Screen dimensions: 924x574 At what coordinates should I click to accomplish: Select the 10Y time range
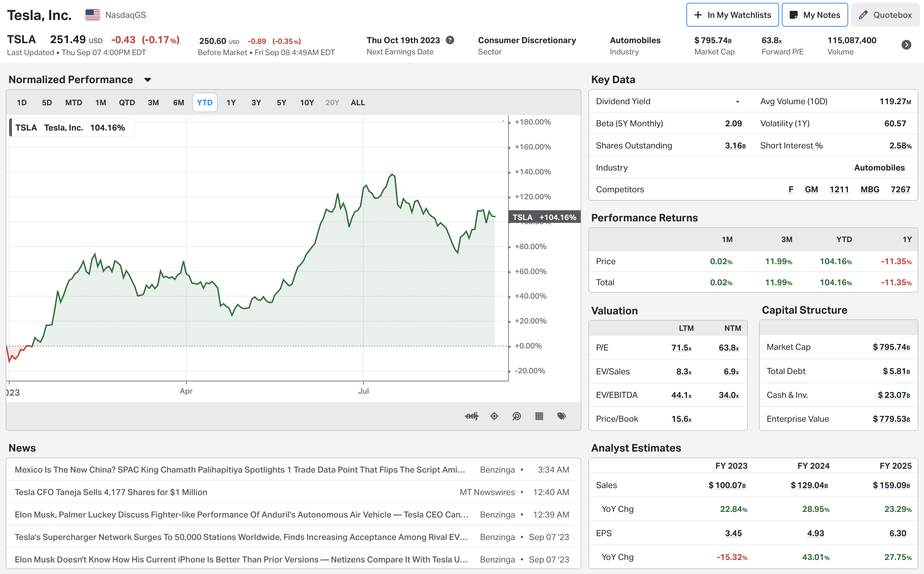[x=307, y=102]
